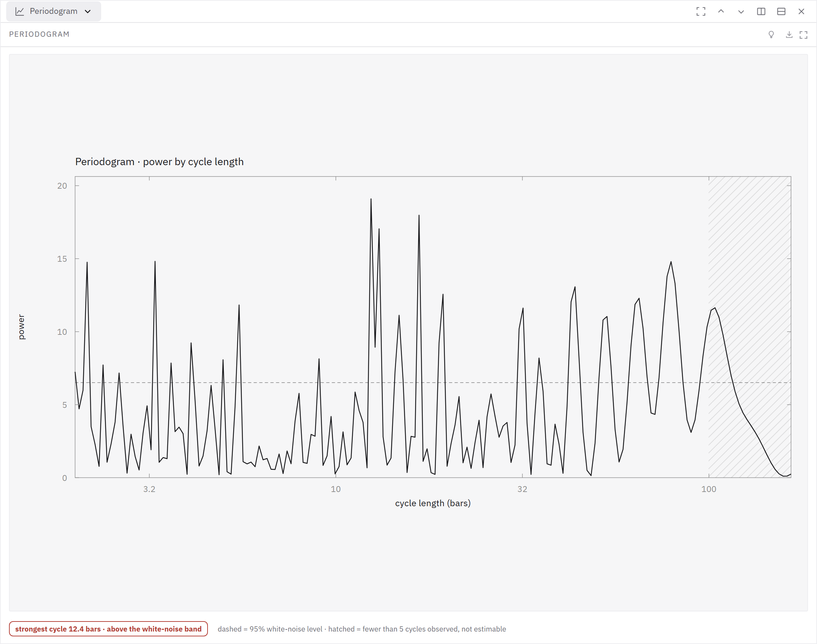
Task: Click the line chart icon beside Periodogram
Action: pyautogui.click(x=20, y=11)
